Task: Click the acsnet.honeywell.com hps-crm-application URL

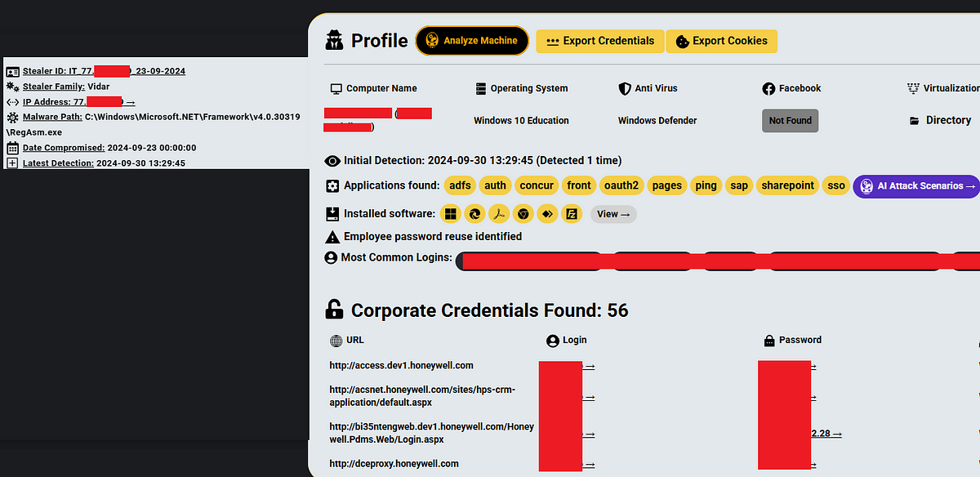Action: pyautogui.click(x=422, y=396)
